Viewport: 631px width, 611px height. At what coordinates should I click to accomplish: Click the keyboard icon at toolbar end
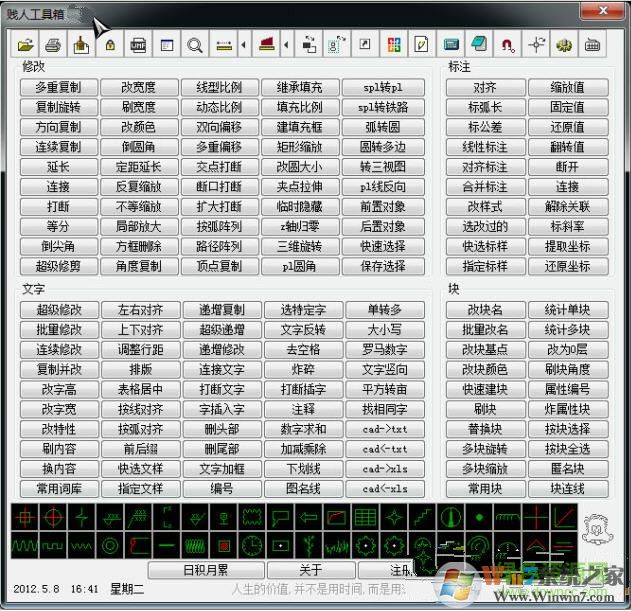pos(593,45)
